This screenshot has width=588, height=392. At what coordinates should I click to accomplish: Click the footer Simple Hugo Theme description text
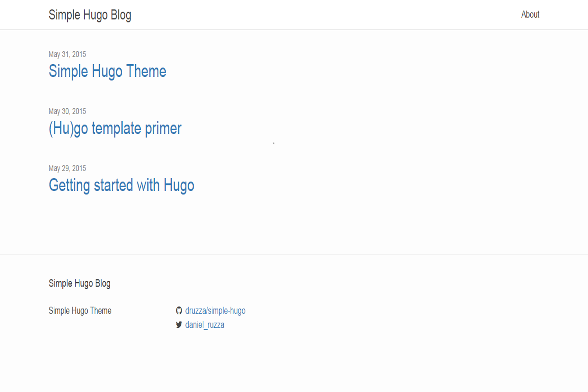click(80, 310)
